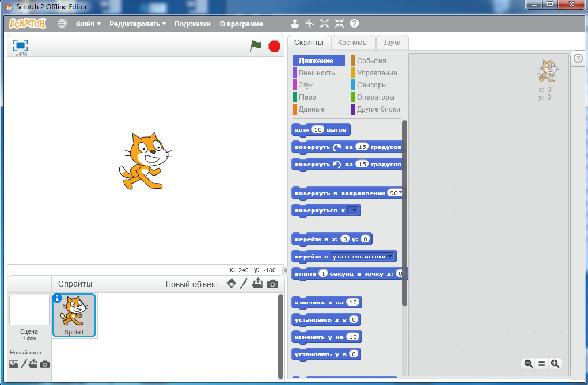Screen dimensions: 588x385
Task: Upload backdrop from file
Action: [x=33, y=364]
